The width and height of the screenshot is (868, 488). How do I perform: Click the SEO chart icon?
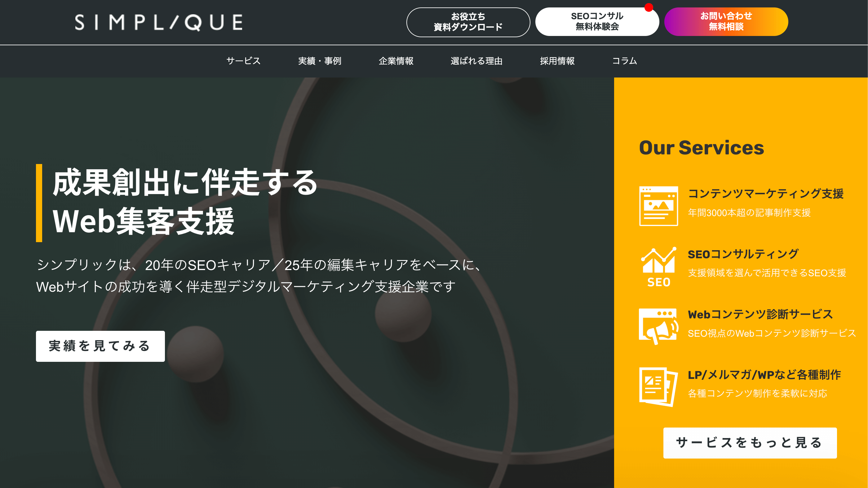tap(658, 267)
